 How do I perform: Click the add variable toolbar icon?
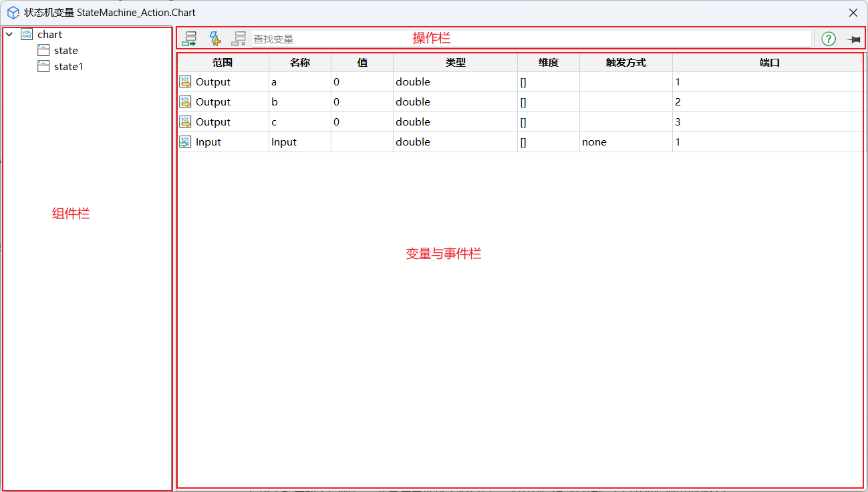pyautogui.click(x=190, y=39)
